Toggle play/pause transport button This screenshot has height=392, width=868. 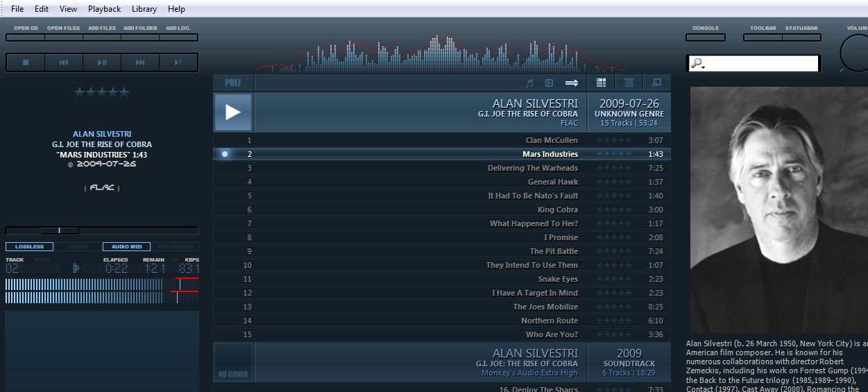click(x=102, y=62)
